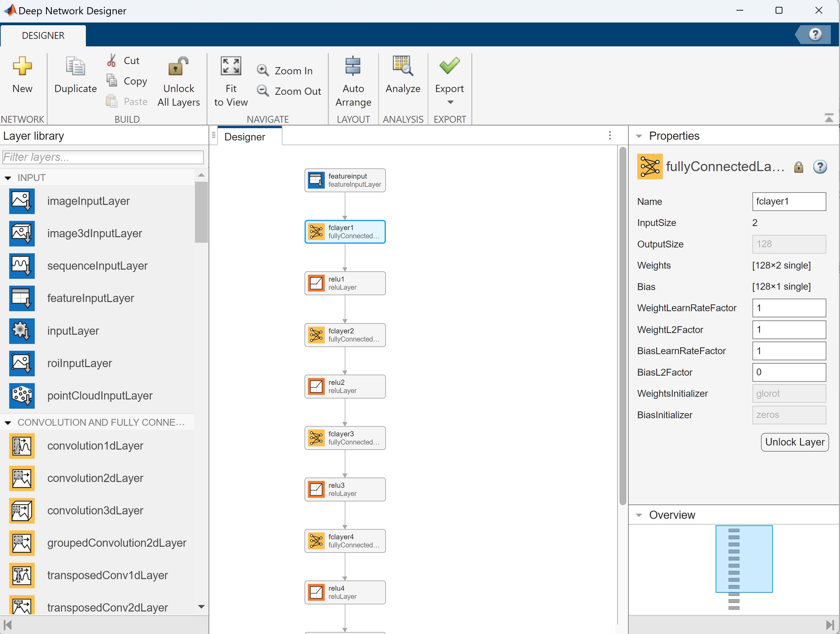The height and width of the screenshot is (634, 840).
Task: Switch to the DESIGNER ribbon tab
Action: (43, 36)
